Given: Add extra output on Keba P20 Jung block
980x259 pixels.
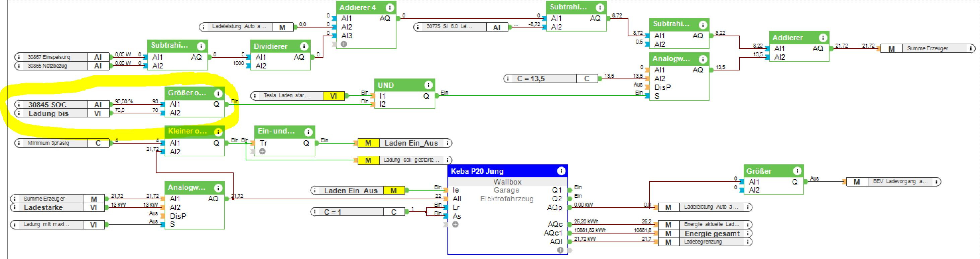Looking at the screenshot, I should tap(560, 250).
